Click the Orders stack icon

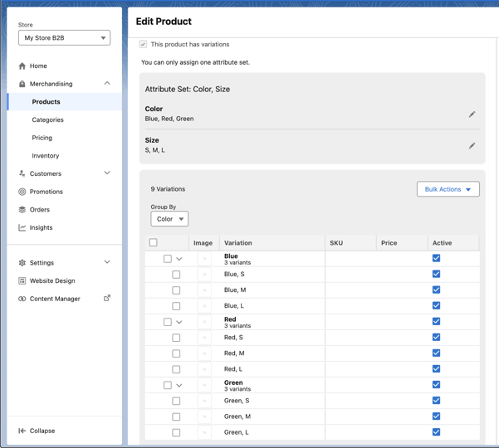click(x=22, y=210)
